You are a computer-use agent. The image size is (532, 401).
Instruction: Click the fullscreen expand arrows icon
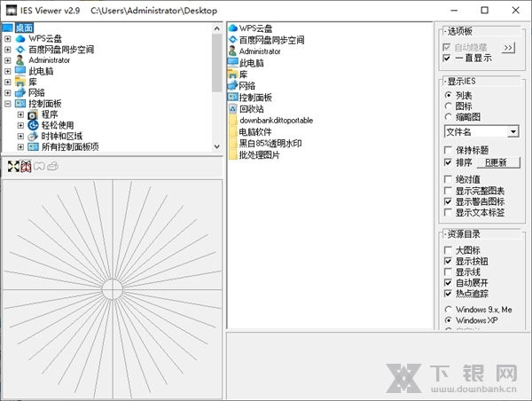(x=13, y=167)
